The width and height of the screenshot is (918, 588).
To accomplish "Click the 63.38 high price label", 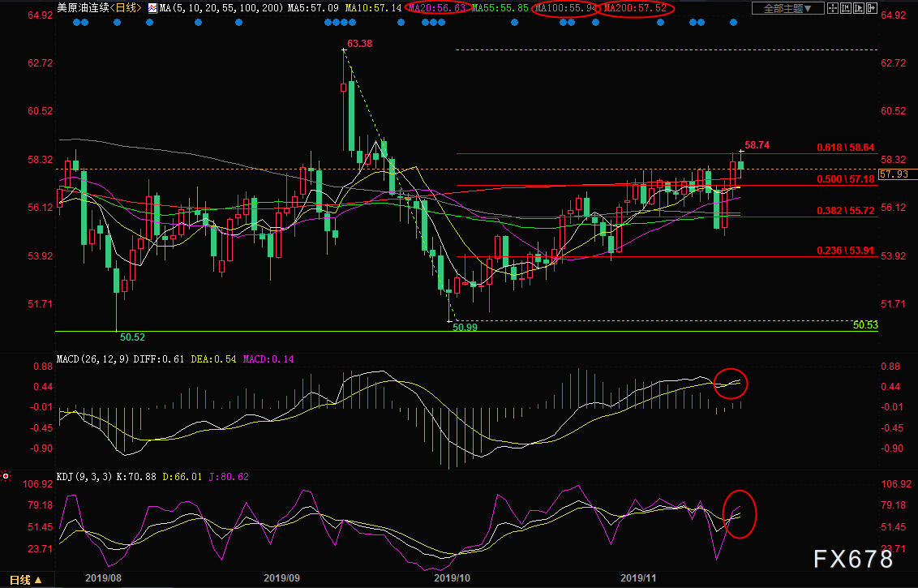I will [359, 43].
